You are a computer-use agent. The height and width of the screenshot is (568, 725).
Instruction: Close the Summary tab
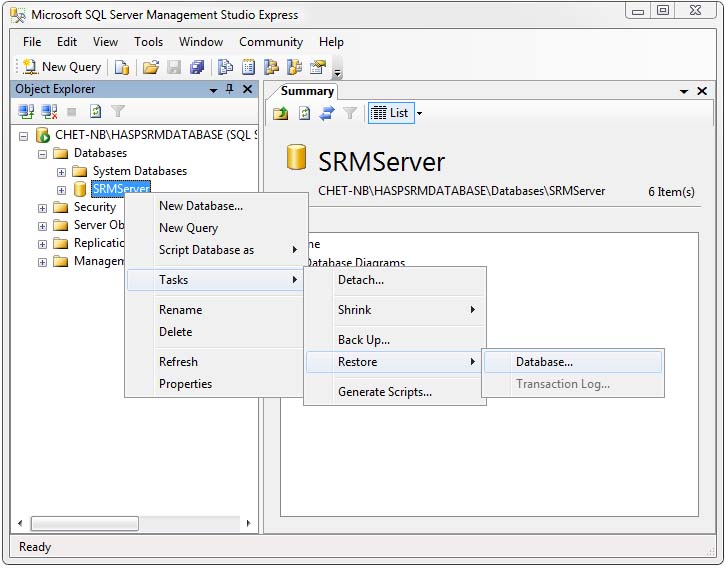[x=701, y=91]
